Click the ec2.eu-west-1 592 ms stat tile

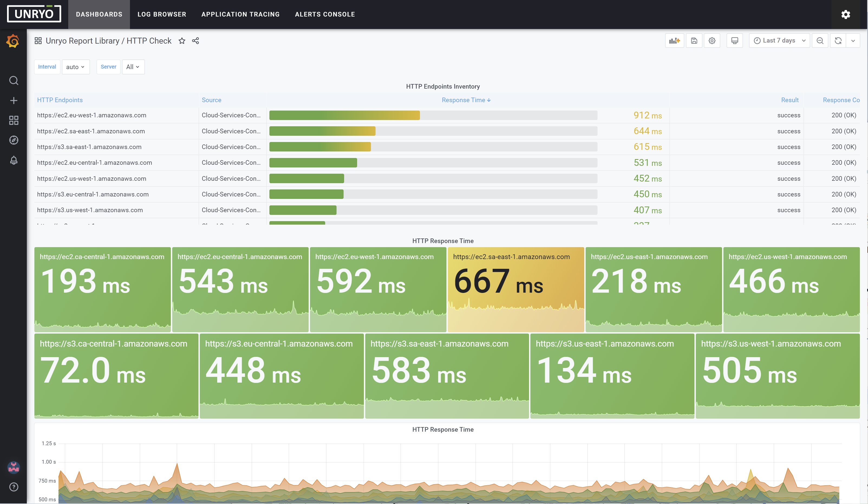coord(378,290)
